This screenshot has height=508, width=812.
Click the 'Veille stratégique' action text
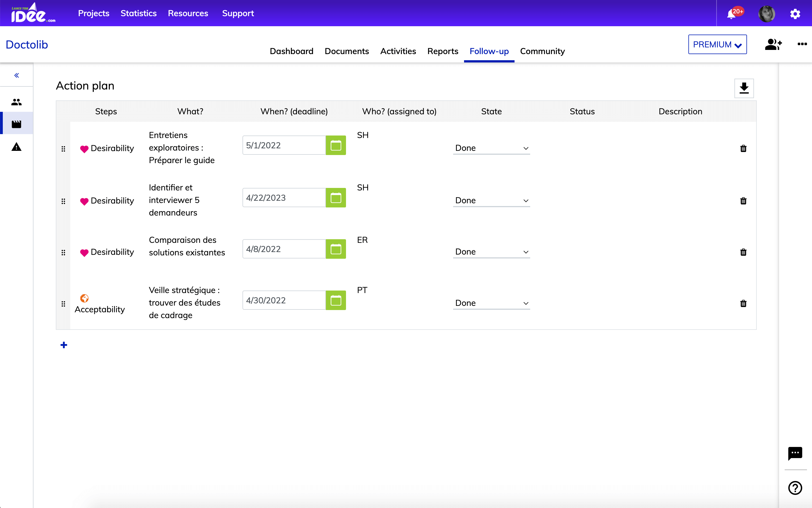click(185, 303)
